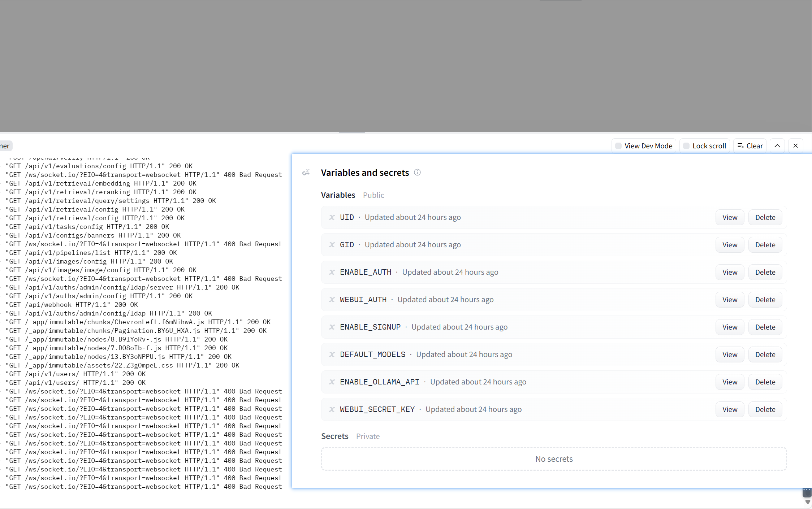Delete the GID variable
812x509 pixels.
tap(765, 245)
